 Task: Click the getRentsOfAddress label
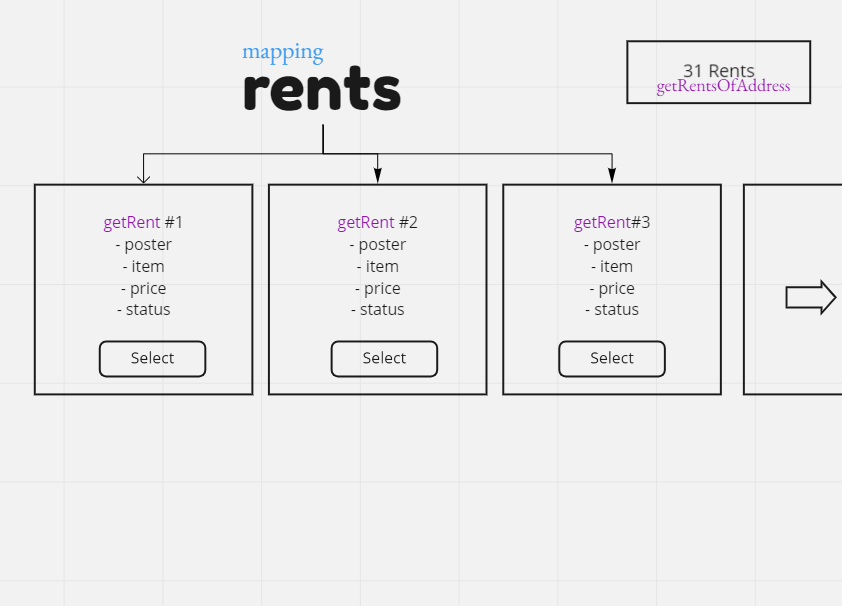point(722,86)
